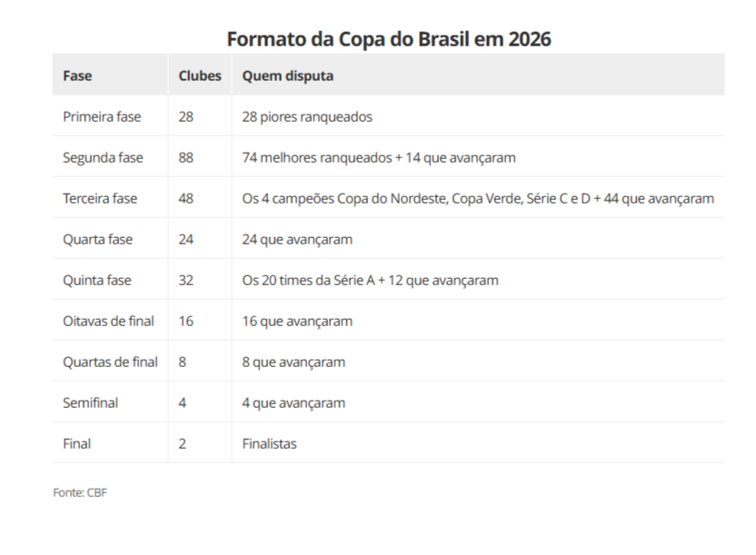Select the 'Segunda fase' row label
Screen dimensions: 756x555
pos(103,158)
